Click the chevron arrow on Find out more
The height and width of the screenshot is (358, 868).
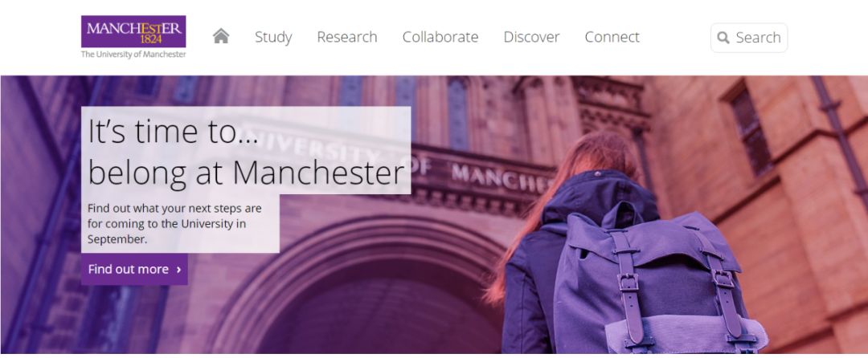[178, 270]
